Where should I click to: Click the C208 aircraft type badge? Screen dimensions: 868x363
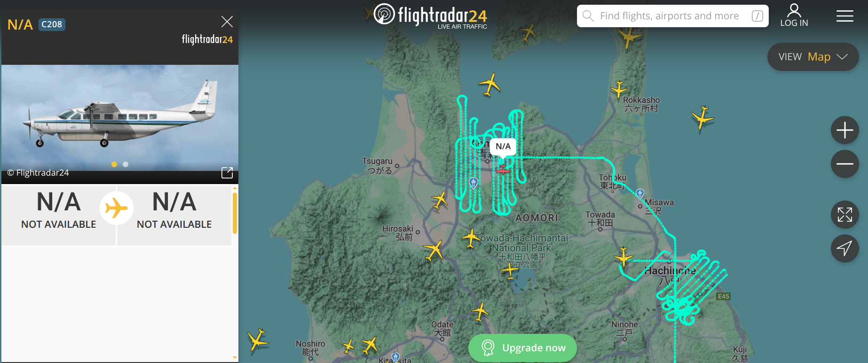[52, 24]
